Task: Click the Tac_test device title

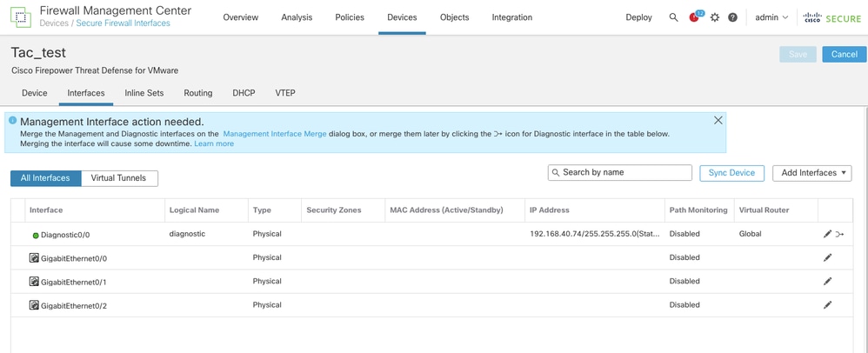Action: click(x=39, y=52)
